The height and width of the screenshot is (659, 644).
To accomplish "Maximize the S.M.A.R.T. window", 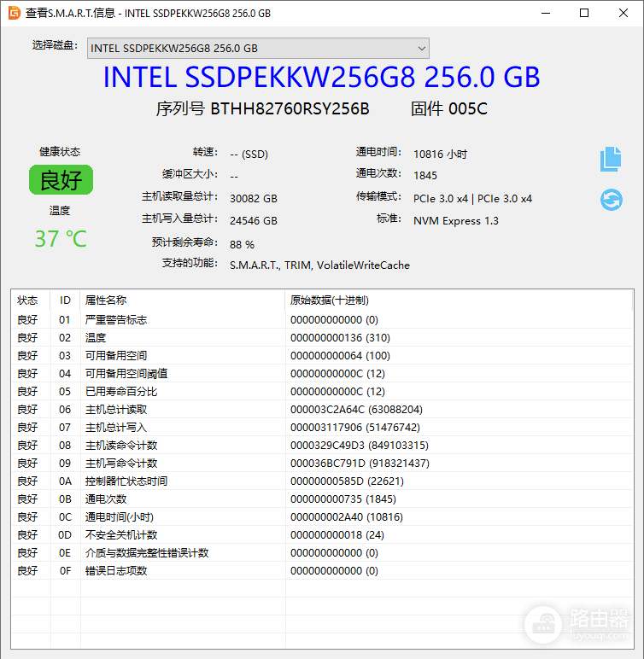I will point(584,13).
